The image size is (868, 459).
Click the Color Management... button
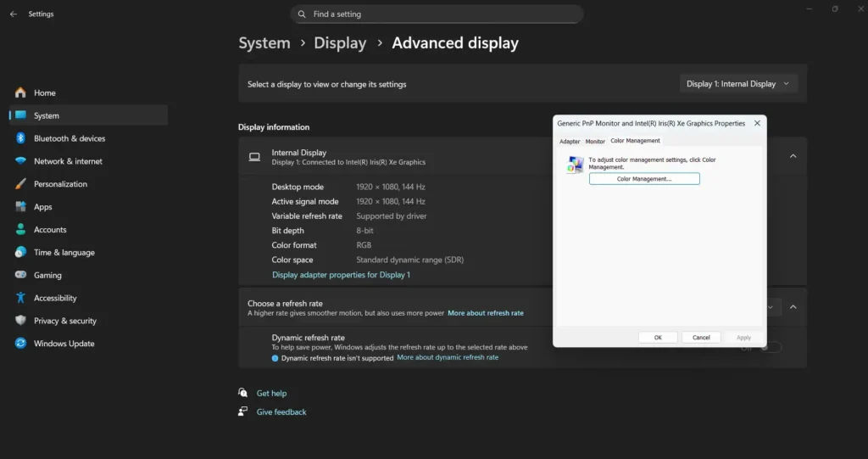pyautogui.click(x=644, y=179)
